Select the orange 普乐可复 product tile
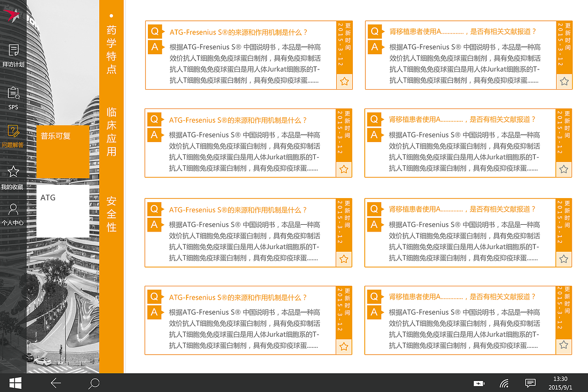This screenshot has width=588, height=392. click(63, 151)
